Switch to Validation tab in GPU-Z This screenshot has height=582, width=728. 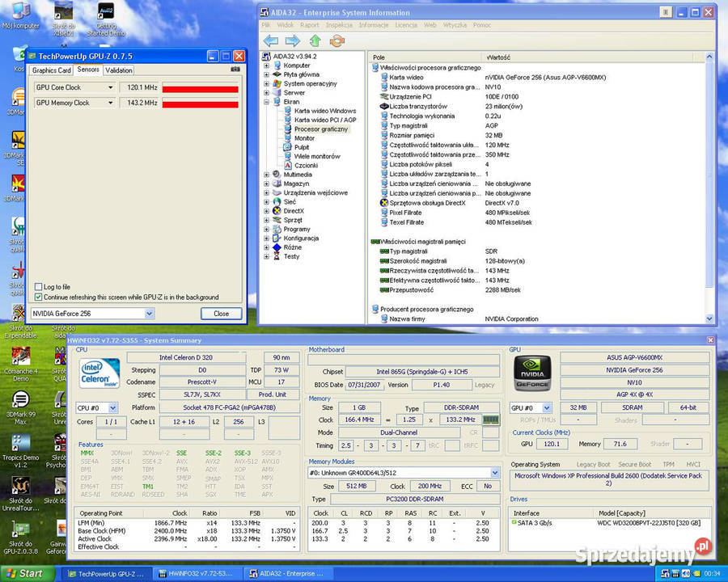(119, 70)
